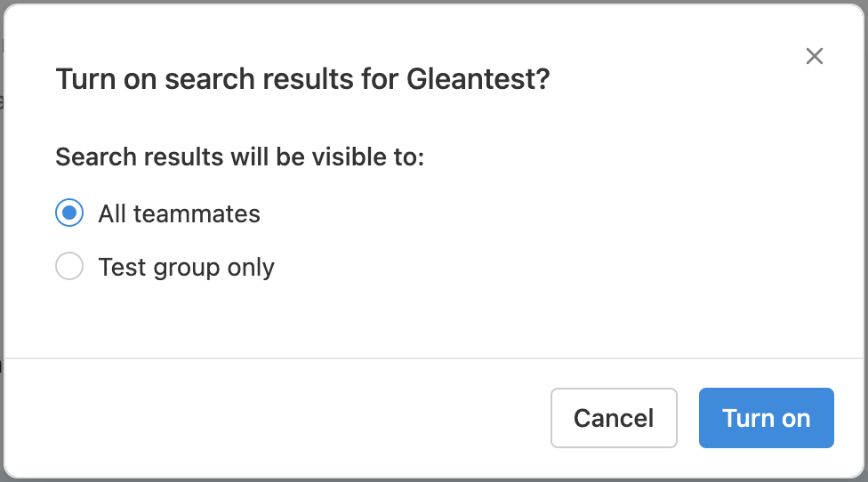Image resolution: width=868 pixels, height=482 pixels.
Task: Click the 'Test group only' label text
Action: coord(186,267)
